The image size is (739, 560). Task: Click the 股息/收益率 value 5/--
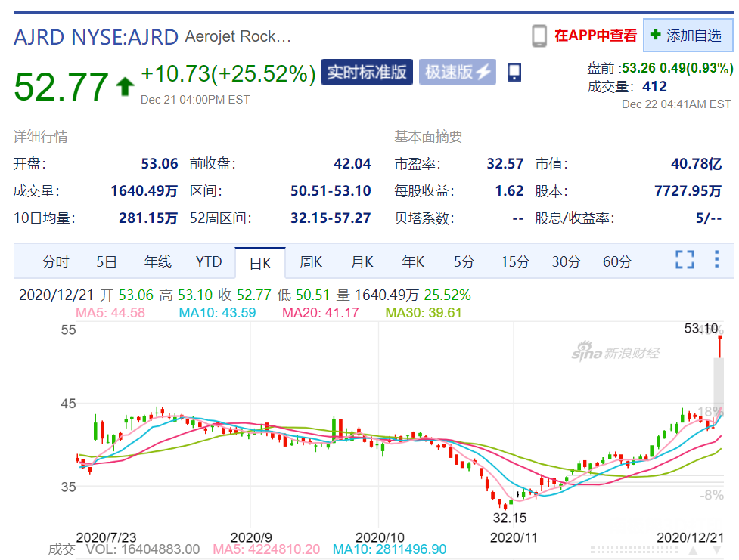(709, 218)
